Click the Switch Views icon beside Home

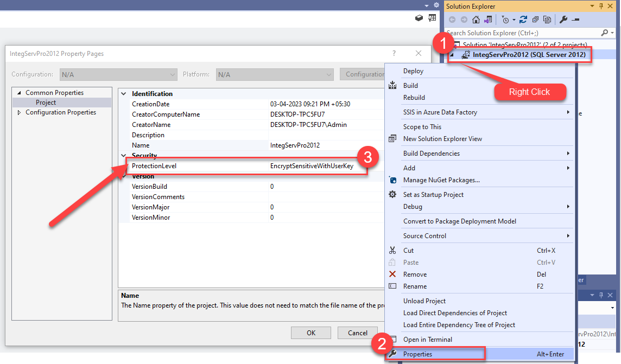click(488, 20)
